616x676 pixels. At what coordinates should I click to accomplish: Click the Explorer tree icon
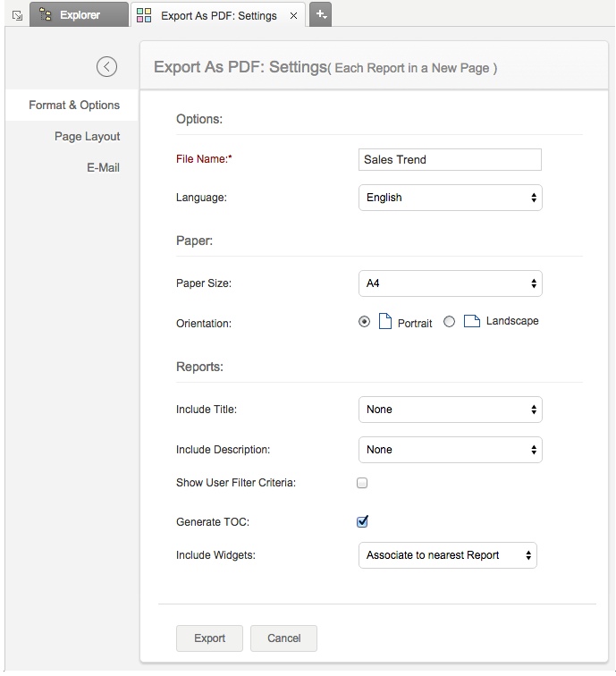pyautogui.click(x=45, y=14)
